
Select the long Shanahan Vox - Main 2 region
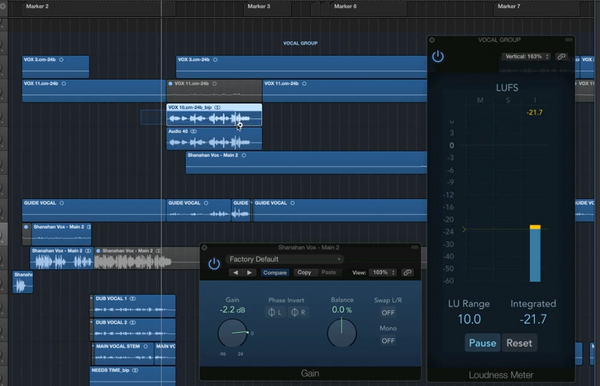pos(306,163)
